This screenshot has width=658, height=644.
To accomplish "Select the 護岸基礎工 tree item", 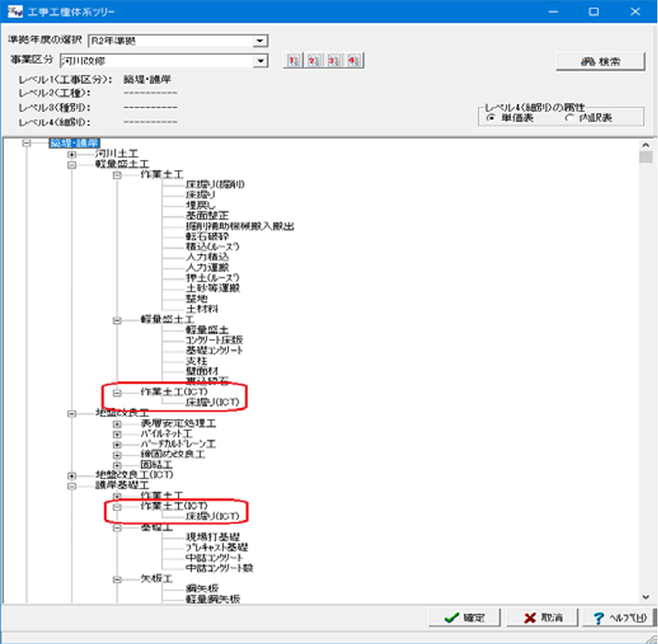I will coord(122,486).
